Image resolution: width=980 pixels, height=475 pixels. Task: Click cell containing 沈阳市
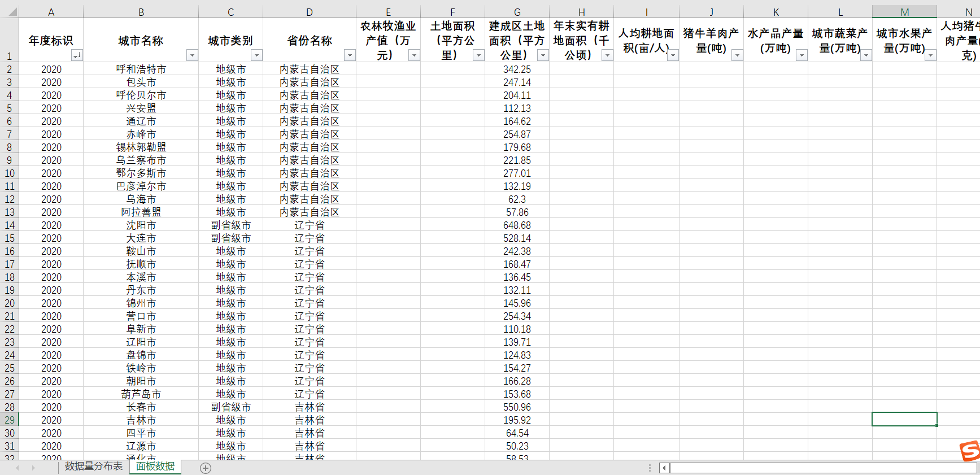pos(141,225)
